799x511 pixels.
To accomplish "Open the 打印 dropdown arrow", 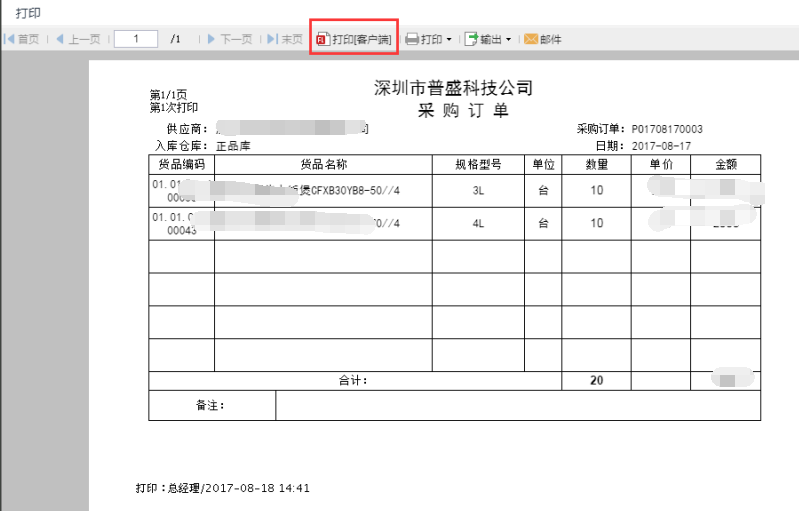I will tap(449, 40).
